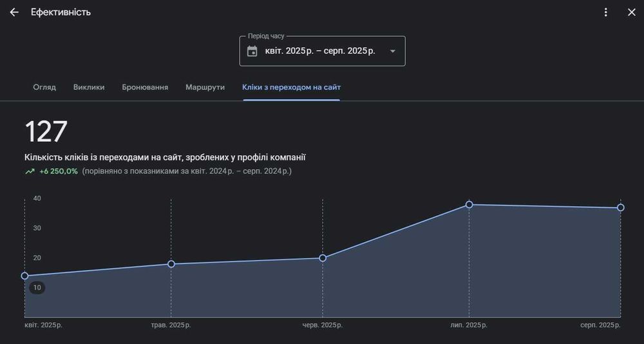644x344 pixels.
Task: Click the квіт. 2025р. axis label
Action: click(44, 325)
